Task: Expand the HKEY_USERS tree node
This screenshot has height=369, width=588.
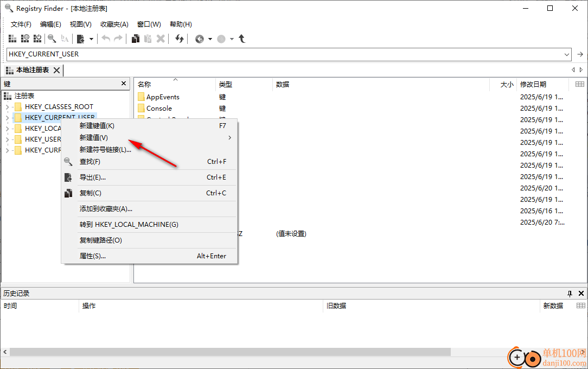Action: click(7, 139)
